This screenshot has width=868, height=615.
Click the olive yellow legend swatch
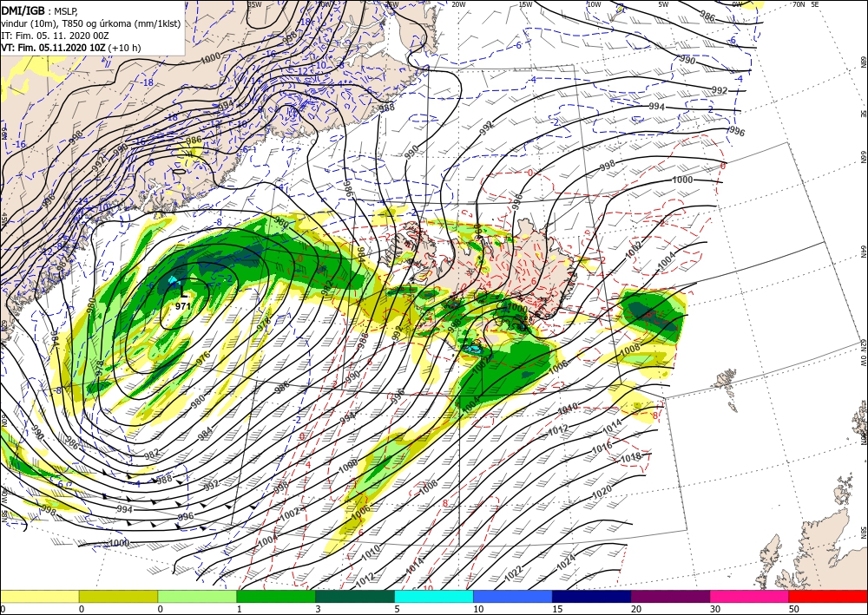coord(118,596)
